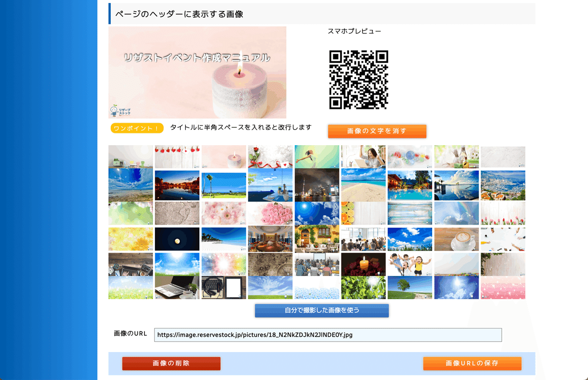This screenshot has height=380, width=588.
Task: Select the jumping children thumbnail
Action: tap(410, 264)
